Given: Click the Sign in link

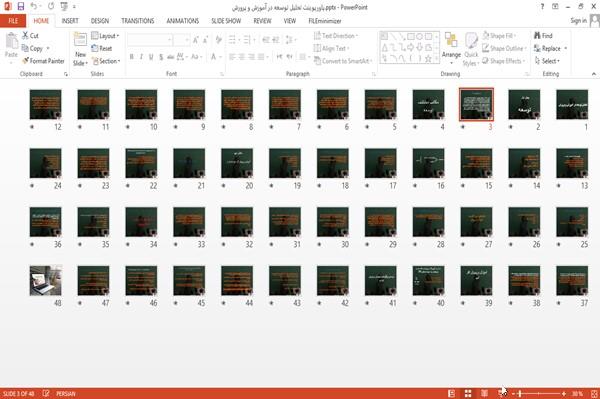Looking at the screenshot, I should (x=578, y=21).
